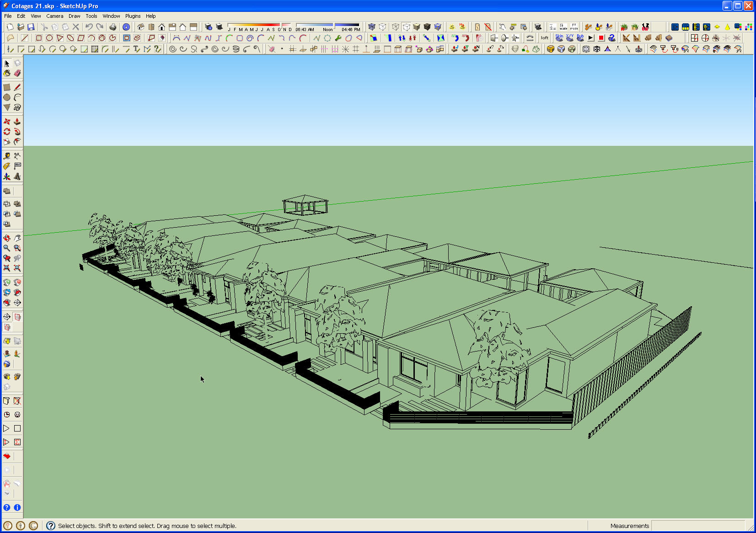Click the red Get Models heart icon

7,456
